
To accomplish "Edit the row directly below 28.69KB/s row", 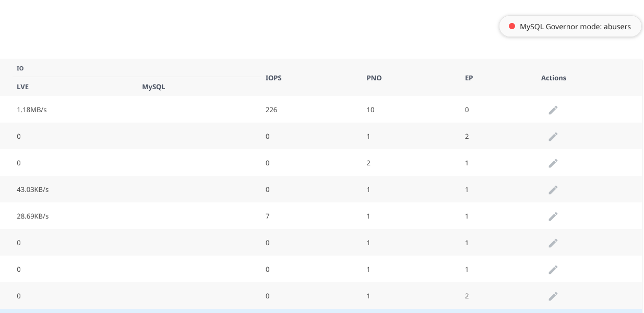I will coord(553,243).
